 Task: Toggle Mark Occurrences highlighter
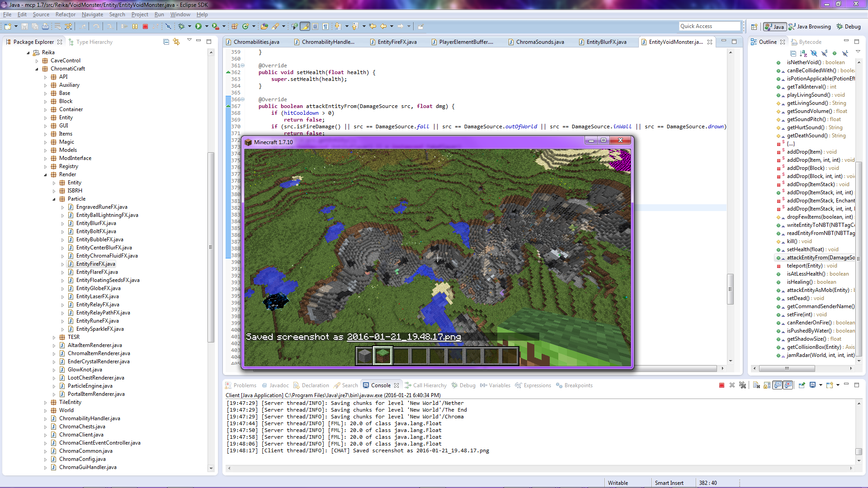[305, 26]
